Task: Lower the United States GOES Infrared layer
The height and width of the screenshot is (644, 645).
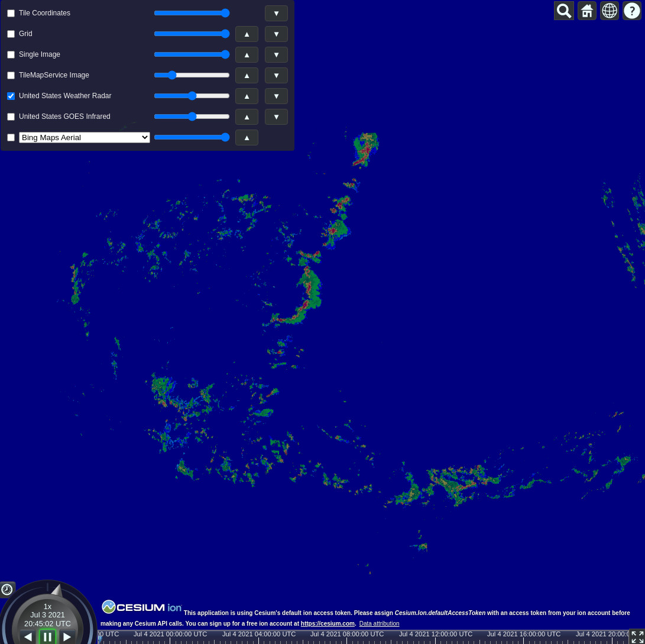Action: [x=276, y=117]
